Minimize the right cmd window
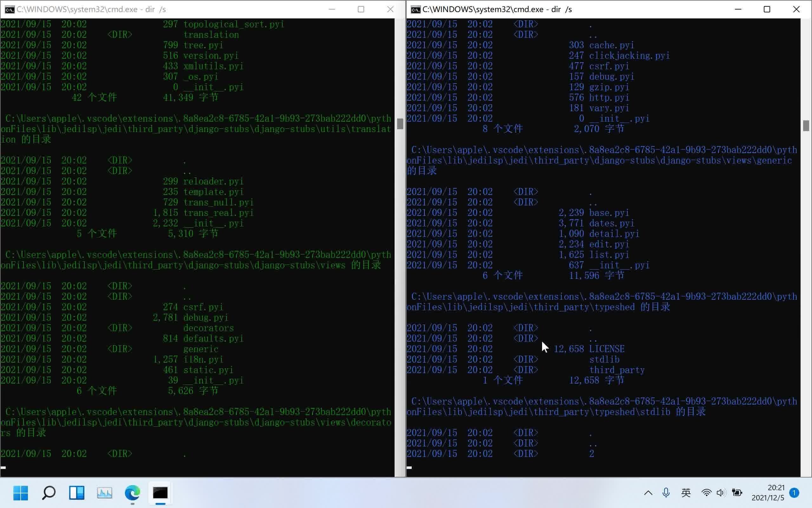This screenshot has width=812, height=508. coord(738,9)
